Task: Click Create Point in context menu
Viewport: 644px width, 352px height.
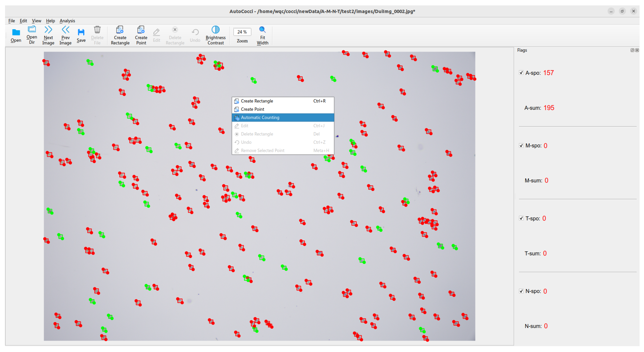Action: click(x=252, y=109)
